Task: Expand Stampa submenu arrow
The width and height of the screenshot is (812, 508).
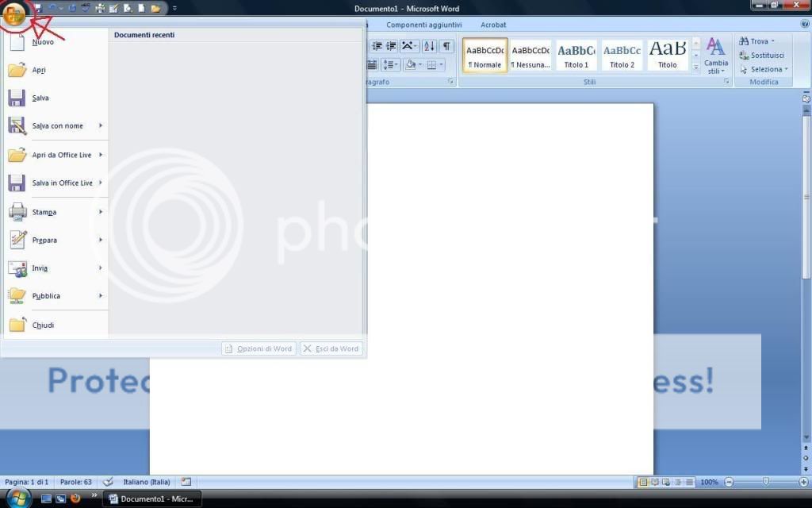Action: (x=101, y=211)
